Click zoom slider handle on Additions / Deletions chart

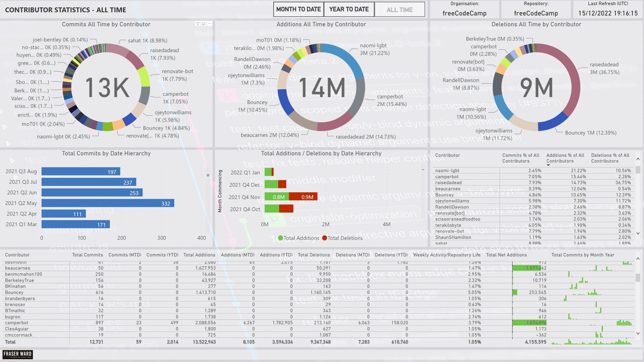pos(423,170)
